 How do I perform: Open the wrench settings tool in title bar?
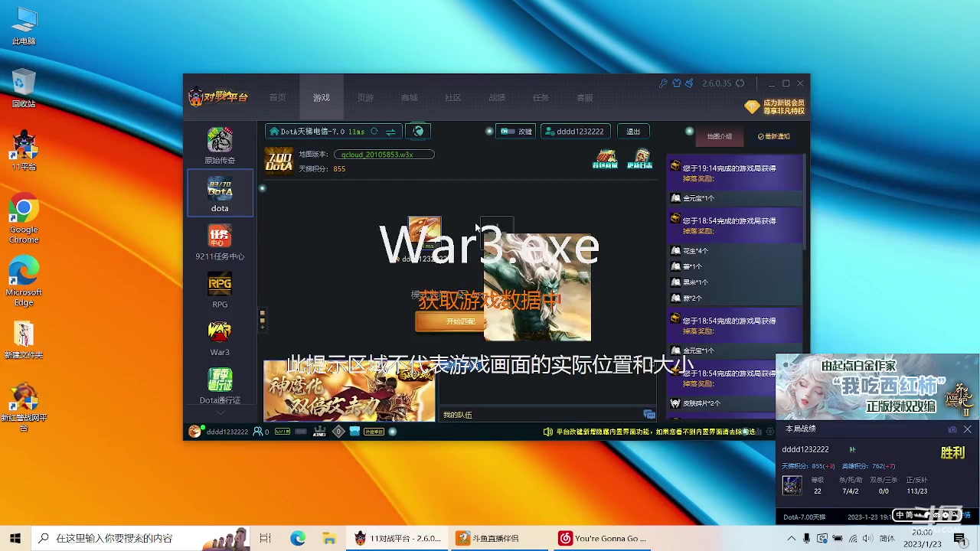point(663,83)
